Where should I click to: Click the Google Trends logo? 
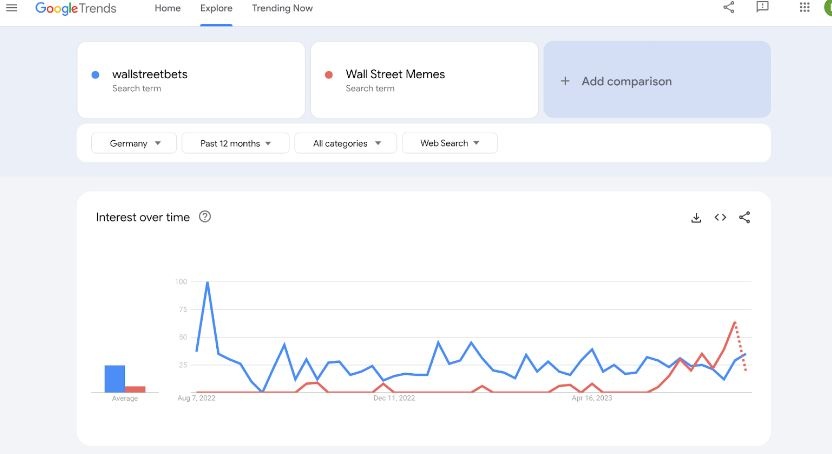coord(75,8)
